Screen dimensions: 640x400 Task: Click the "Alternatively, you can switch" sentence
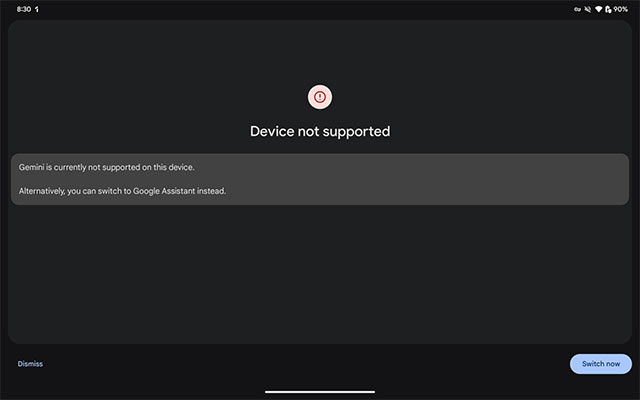coord(123,191)
